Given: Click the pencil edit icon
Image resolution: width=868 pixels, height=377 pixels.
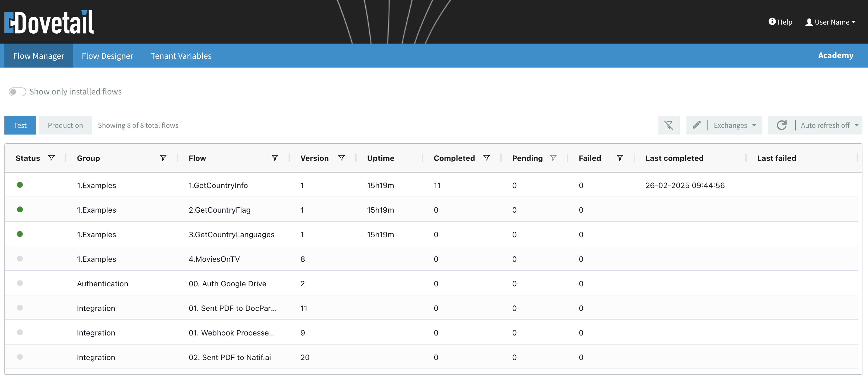Looking at the screenshot, I should (x=697, y=125).
